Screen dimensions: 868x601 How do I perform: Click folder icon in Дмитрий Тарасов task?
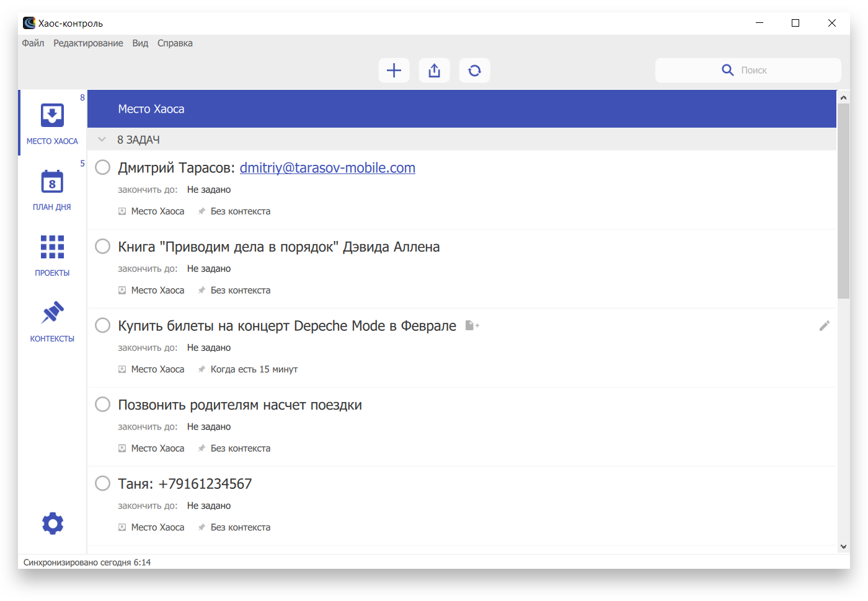(x=122, y=211)
